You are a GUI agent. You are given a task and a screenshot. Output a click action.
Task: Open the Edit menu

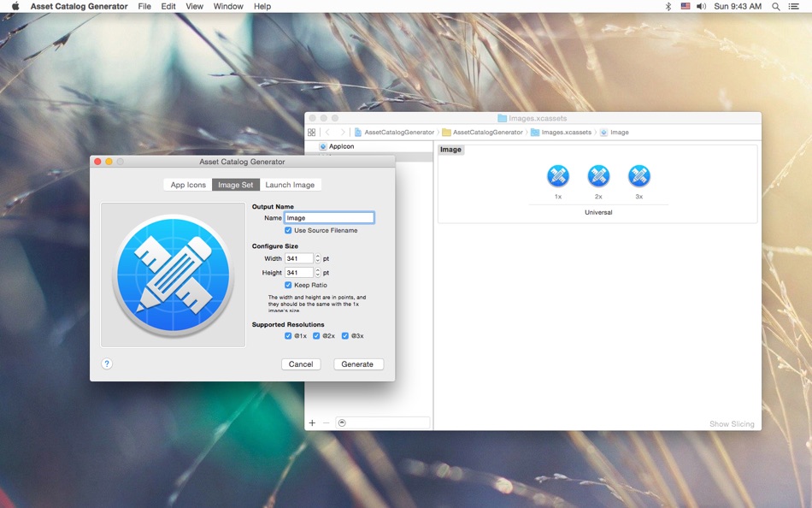click(x=168, y=6)
